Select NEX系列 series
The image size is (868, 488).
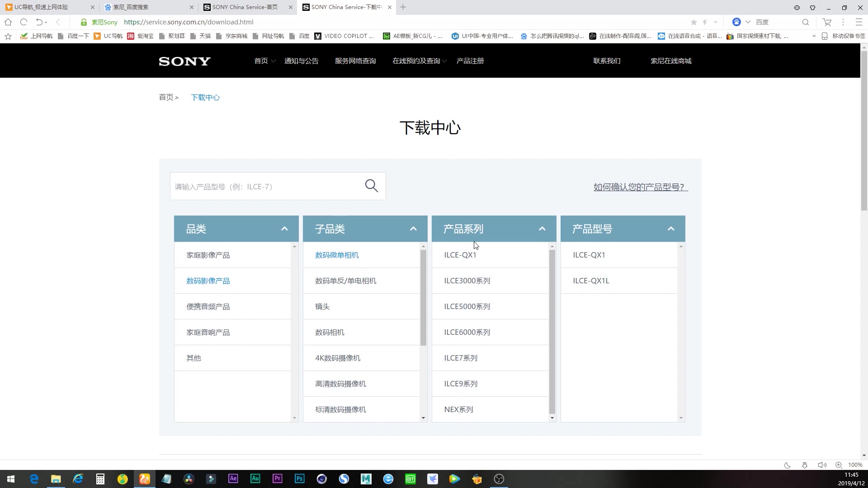[x=490, y=409]
